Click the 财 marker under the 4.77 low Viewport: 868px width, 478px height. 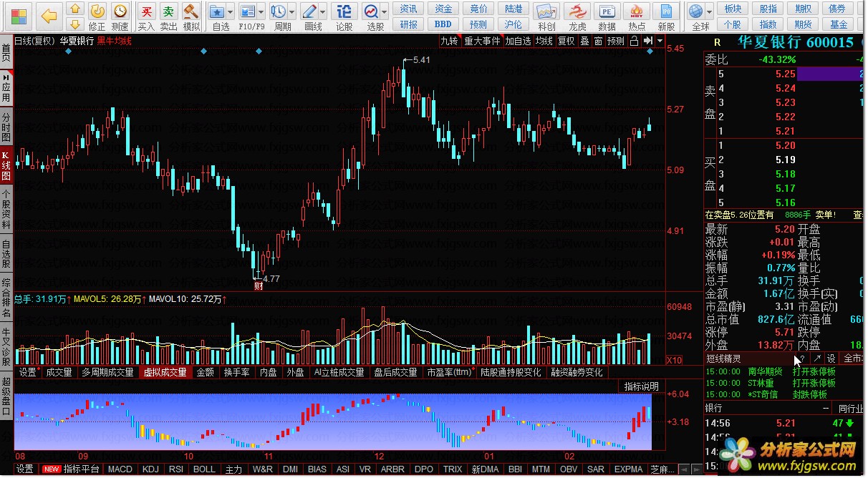click(x=259, y=286)
